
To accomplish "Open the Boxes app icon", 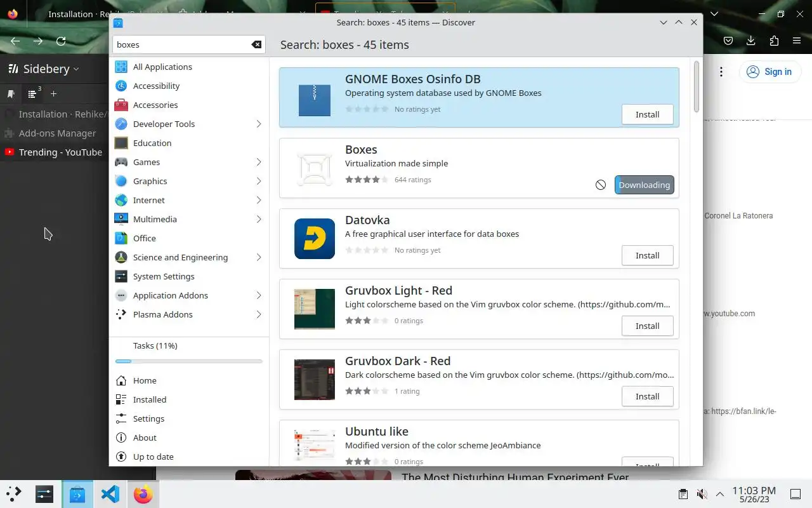I will [x=315, y=168].
